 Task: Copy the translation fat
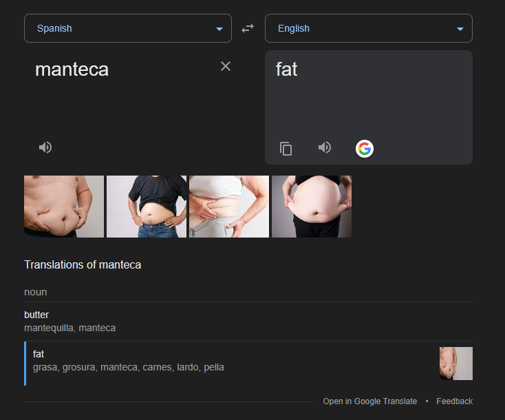[286, 149]
